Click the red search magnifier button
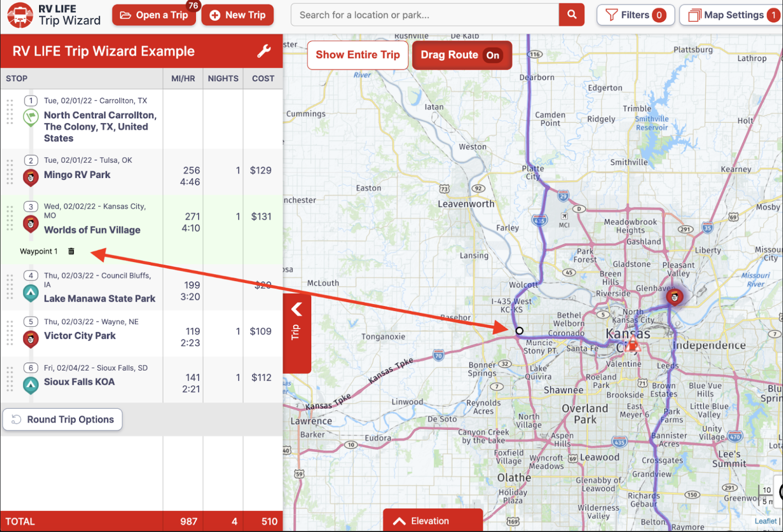This screenshot has width=783, height=532. tap(571, 15)
